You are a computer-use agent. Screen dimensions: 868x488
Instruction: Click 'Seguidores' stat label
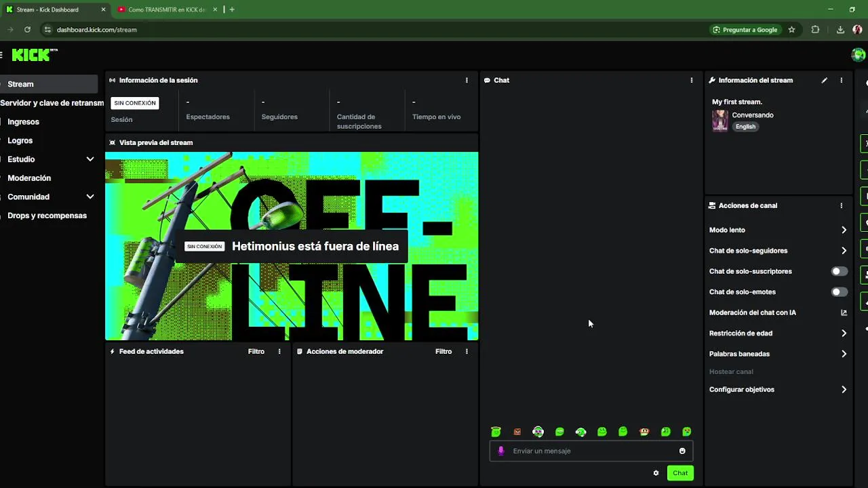coord(279,117)
